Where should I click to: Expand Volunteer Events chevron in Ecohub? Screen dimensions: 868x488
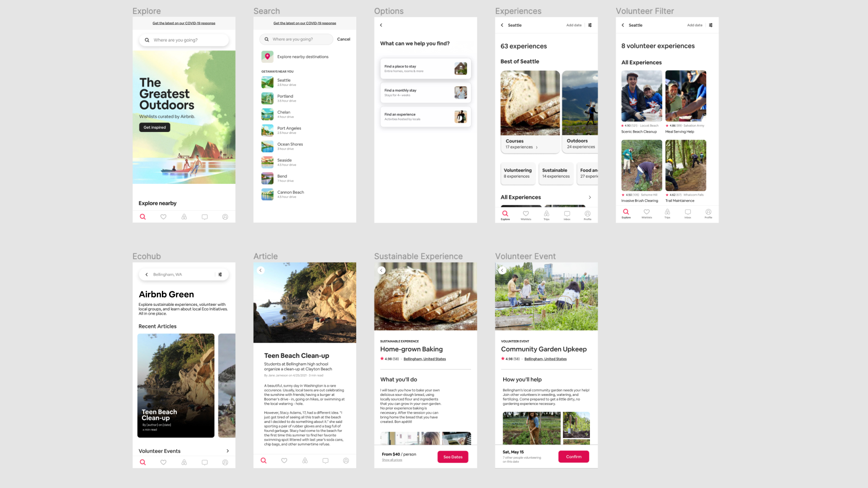pos(227,451)
